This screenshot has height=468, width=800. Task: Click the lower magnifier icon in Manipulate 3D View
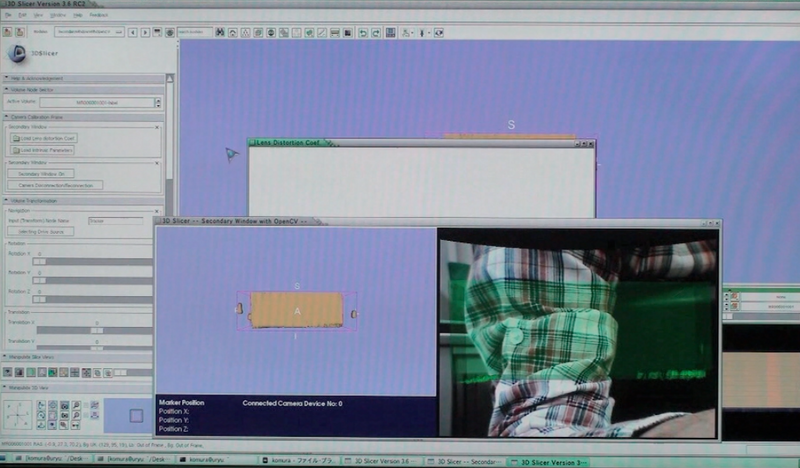[x=76, y=415]
